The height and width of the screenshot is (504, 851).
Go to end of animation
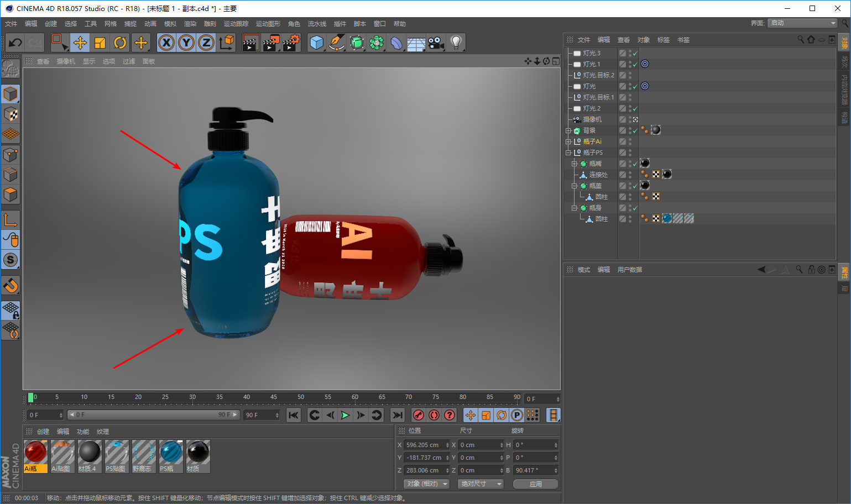398,415
